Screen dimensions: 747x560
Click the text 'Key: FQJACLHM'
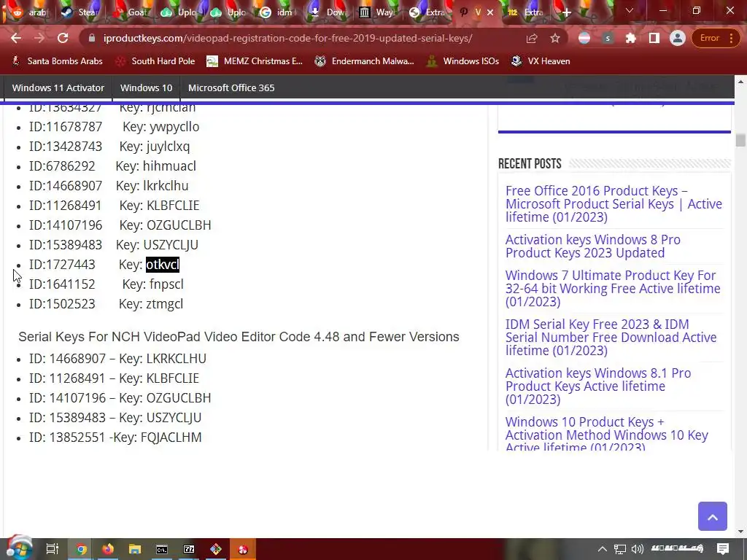(158, 437)
